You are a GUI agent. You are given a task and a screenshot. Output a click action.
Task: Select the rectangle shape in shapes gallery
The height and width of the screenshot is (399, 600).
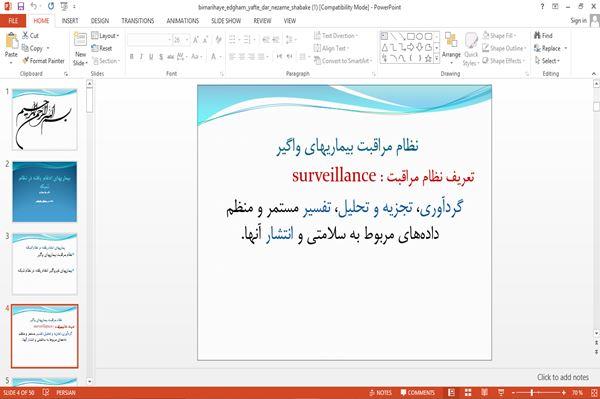tap(411, 36)
